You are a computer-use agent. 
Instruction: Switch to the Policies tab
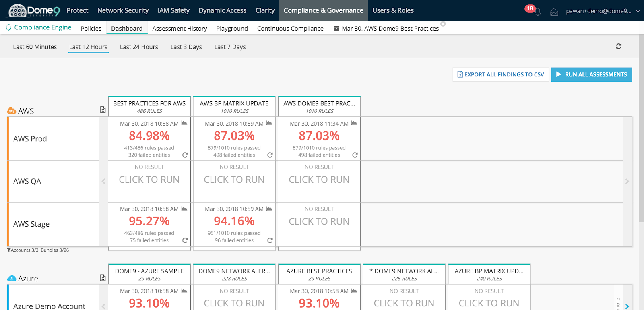tap(91, 28)
